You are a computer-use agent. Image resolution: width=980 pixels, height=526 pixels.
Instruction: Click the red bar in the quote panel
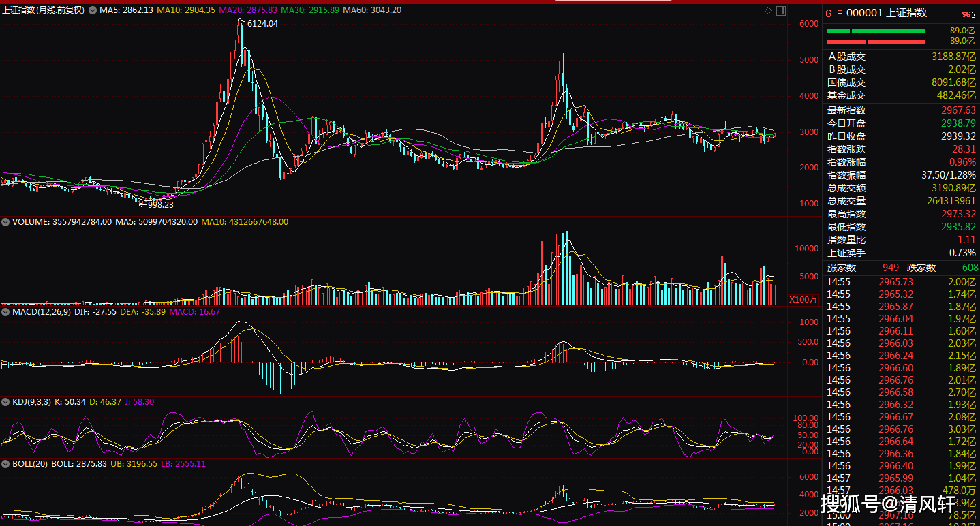(876, 42)
